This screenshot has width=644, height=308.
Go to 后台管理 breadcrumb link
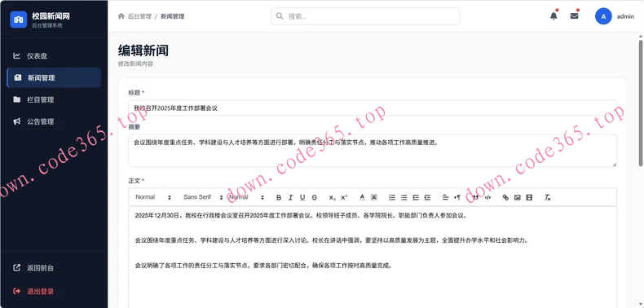pyautogui.click(x=139, y=16)
